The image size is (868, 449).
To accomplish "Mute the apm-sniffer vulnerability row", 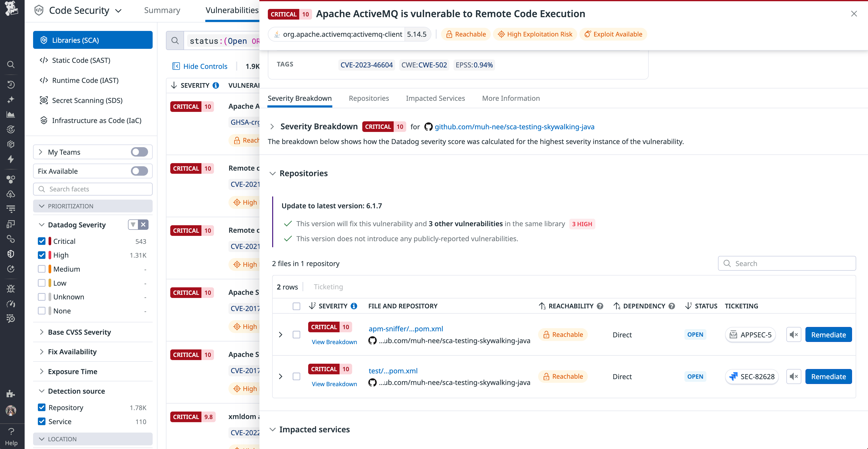I will tap(794, 334).
